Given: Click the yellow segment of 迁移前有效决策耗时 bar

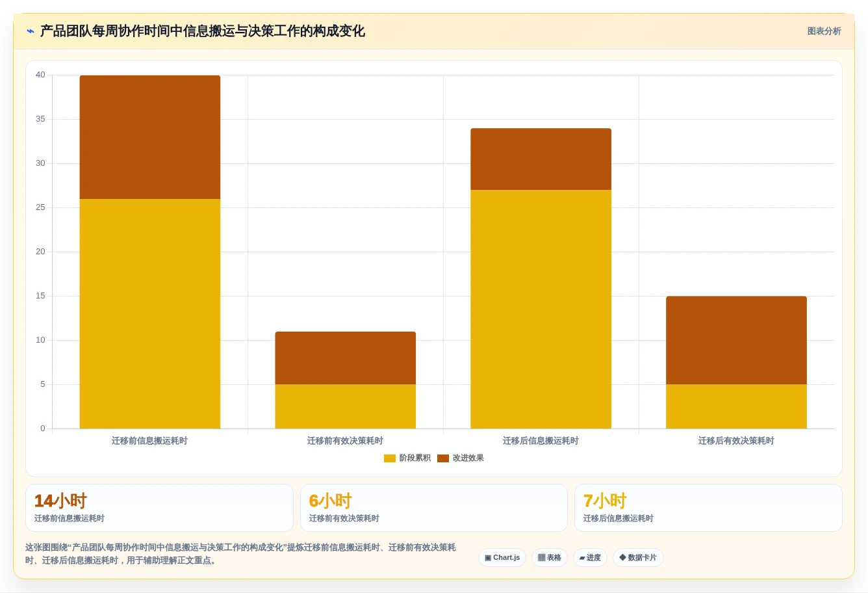Looking at the screenshot, I should 346,406.
